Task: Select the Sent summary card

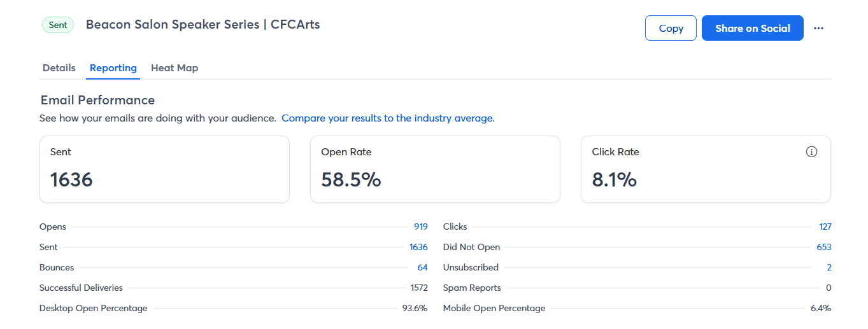Action: point(164,169)
